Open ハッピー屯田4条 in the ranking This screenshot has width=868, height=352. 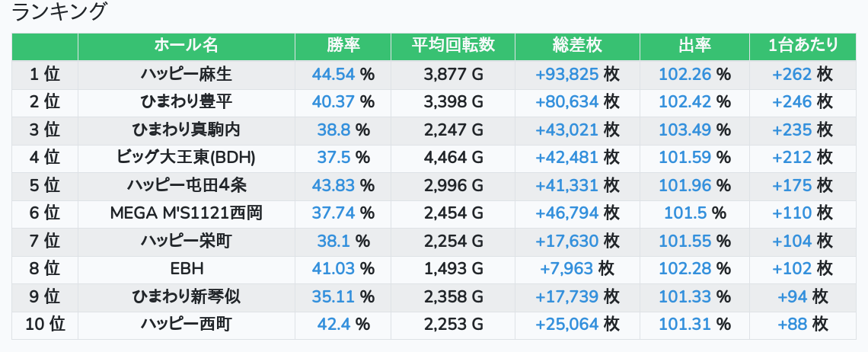point(186,185)
